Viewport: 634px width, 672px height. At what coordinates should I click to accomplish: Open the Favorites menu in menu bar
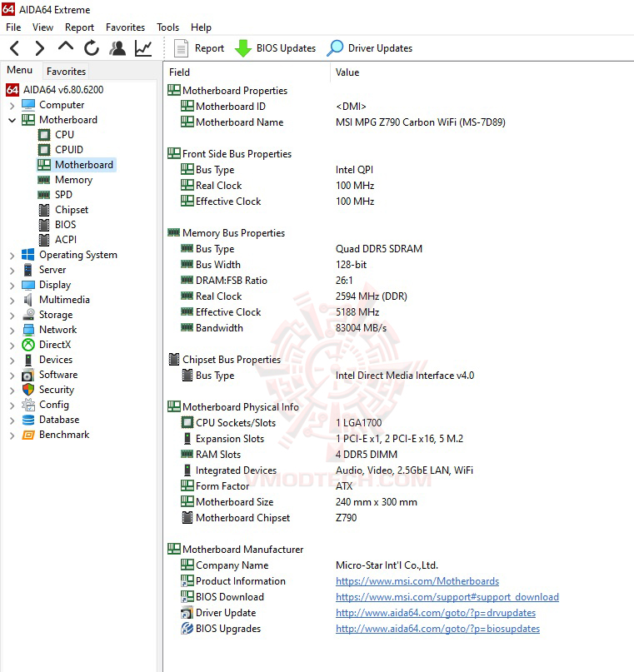tap(125, 27)
